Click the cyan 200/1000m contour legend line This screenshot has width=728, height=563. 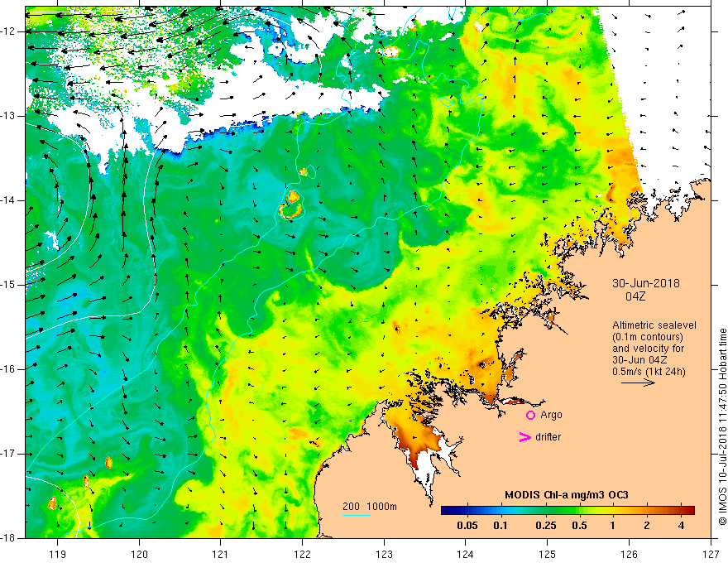[x=356, y=515]
